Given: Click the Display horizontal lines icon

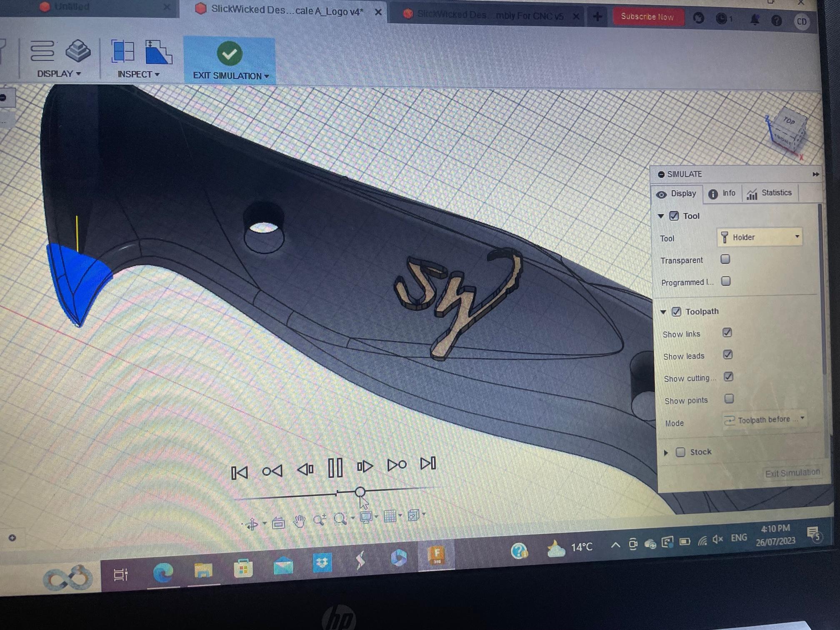Looking at the screenshot, I should tap(42, 51).
